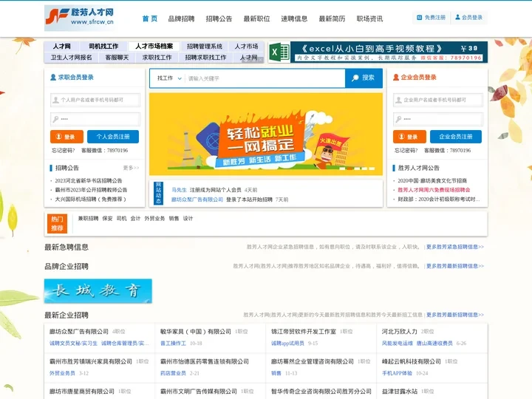Open 职场资讯 in the top menu

[x=370, y=18]
